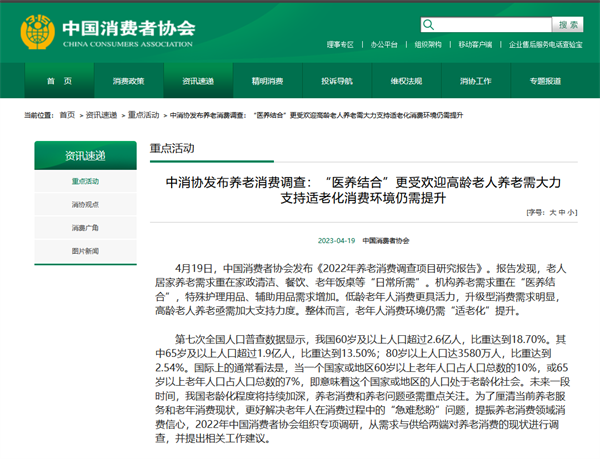Image resolution: width=600 pixels, height=459 pixels.
Task: Click 资讯速递 in the breadcrumb trail
Action: click(101, 115)
